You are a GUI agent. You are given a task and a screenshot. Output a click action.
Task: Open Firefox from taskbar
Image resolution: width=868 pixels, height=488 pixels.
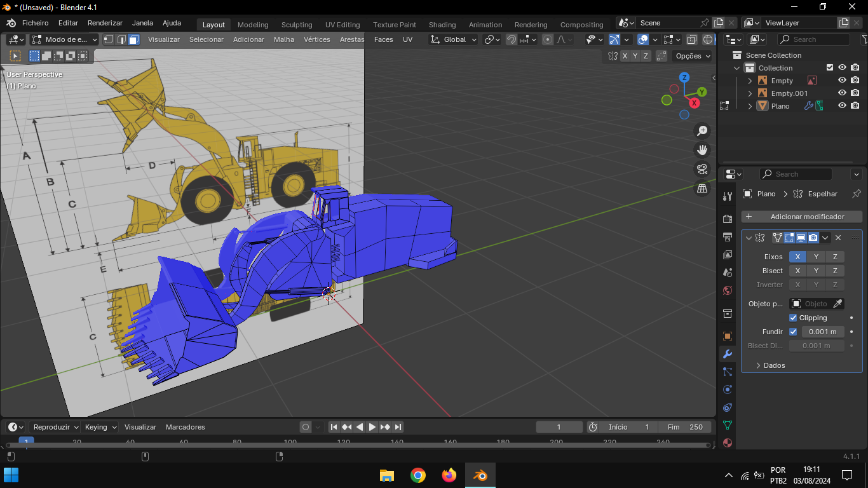pos(449,475)
